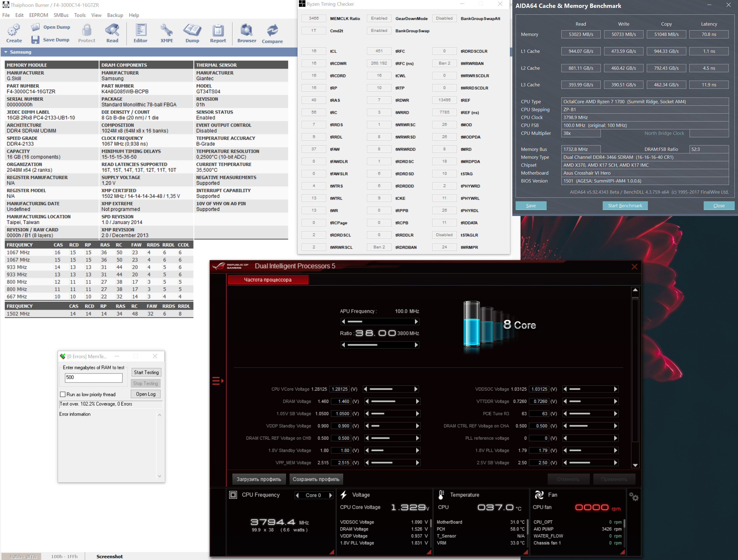Open the settings gears in the Fan panel
738x560 pixels.
[x=633, y=497]
